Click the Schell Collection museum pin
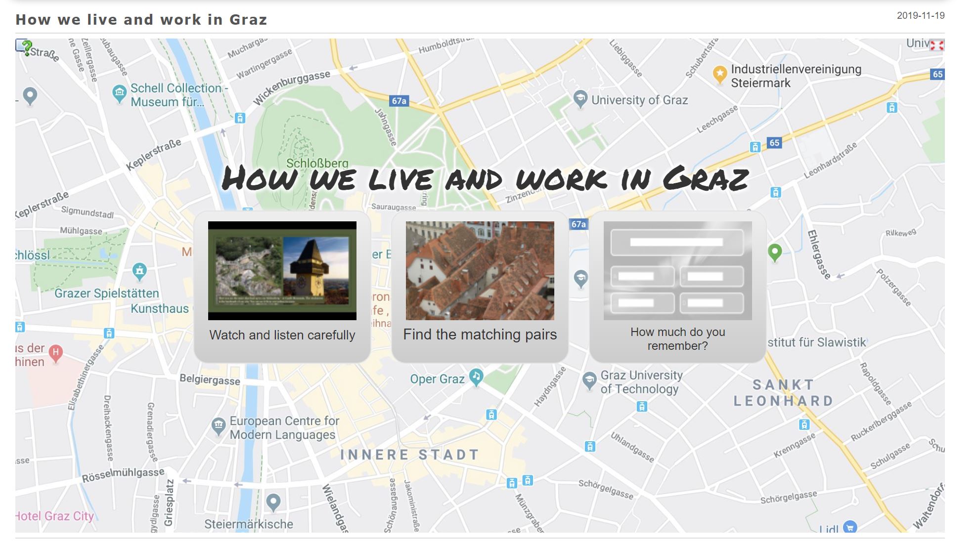The height and width of the screenshot is (544, 980). coord(119,92)
